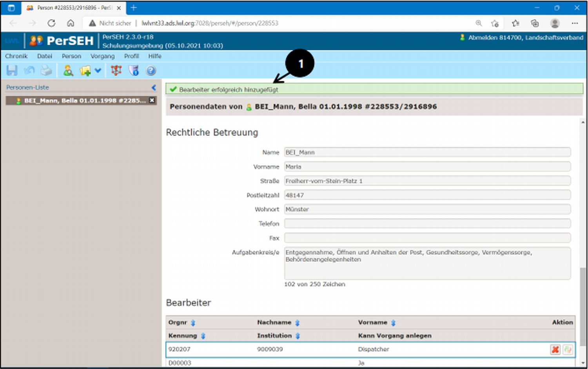Click the printer icon in toolbar
Viewport: 588px width, 369px height.
pos(46,71)
